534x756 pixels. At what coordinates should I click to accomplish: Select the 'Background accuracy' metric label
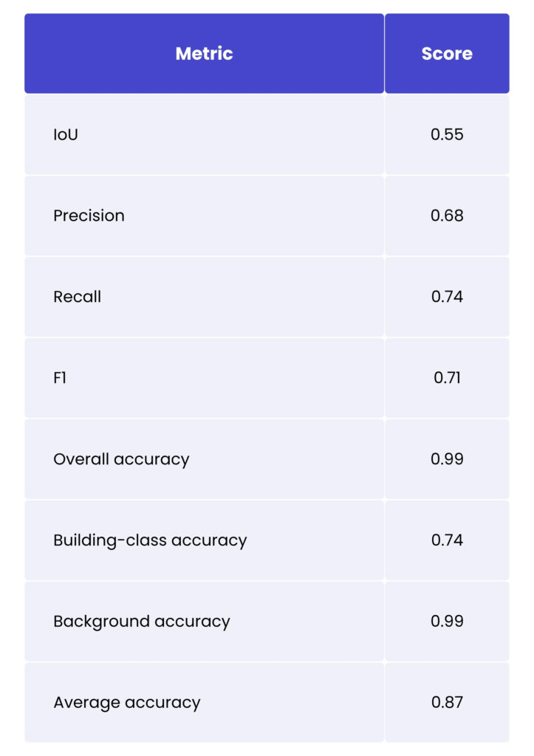(x=141, y=622)
